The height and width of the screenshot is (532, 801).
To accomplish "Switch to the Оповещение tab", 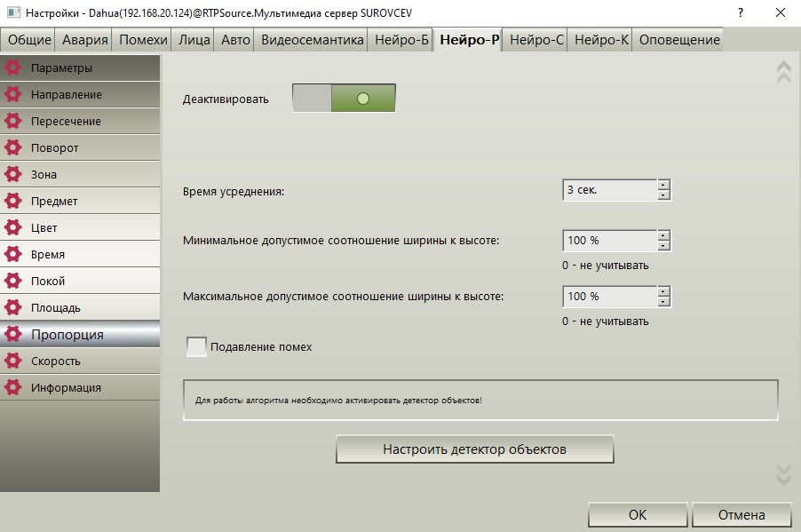I will 679,39.
